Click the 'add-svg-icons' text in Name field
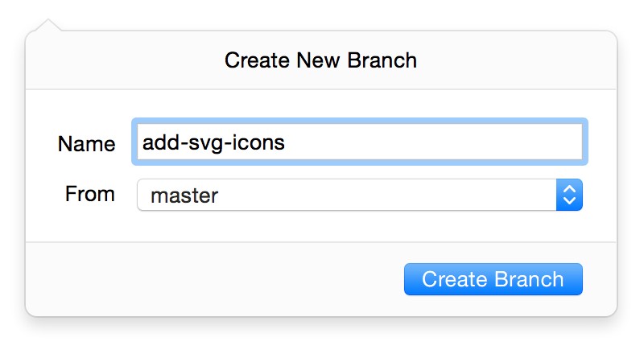Screen dimensions: 644x354 [x=213, y=142]
